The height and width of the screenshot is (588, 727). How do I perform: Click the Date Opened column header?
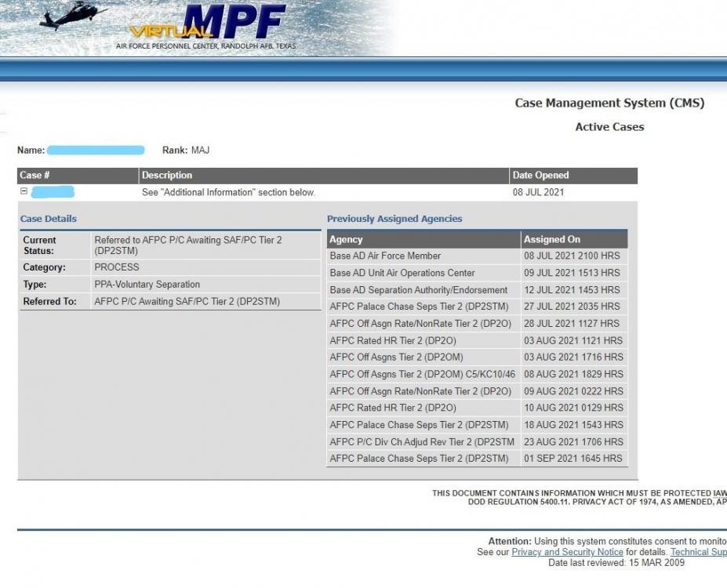tap(540, 175)
